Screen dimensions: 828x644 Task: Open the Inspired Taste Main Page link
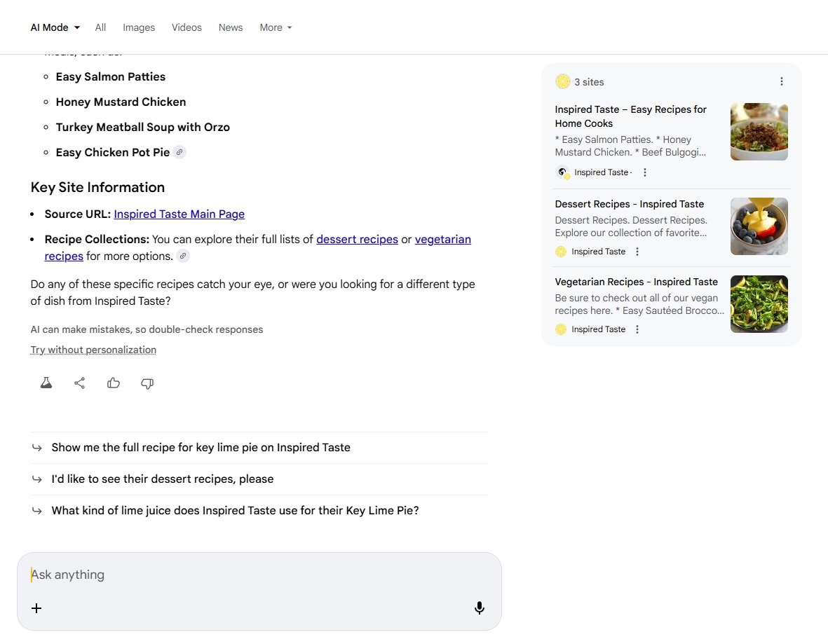coord(179,214)
